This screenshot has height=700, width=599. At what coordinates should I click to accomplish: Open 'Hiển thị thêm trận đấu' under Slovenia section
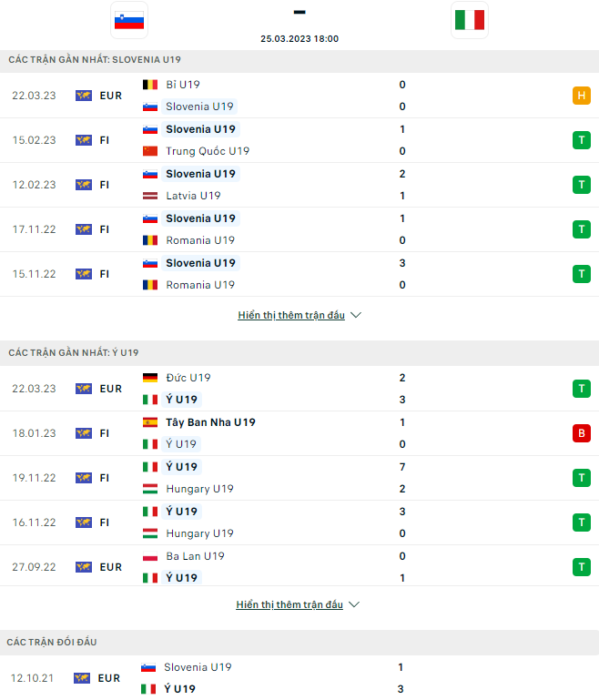(x=291, y=315)
